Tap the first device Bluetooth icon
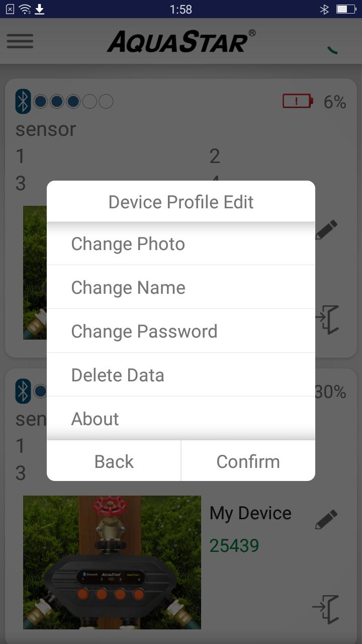This screenshot has height=644, width=362. click(23, 102)
